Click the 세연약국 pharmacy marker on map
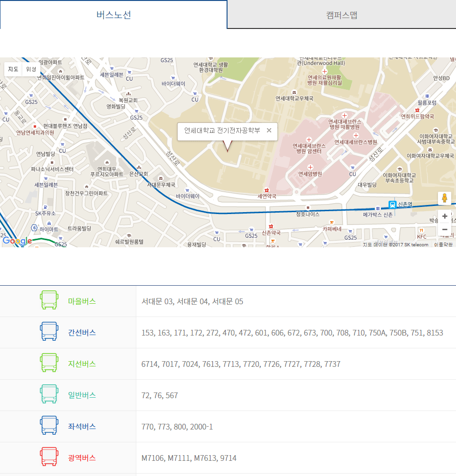Image resolution: width=456 pixels, height=476 pixels. 266,190
